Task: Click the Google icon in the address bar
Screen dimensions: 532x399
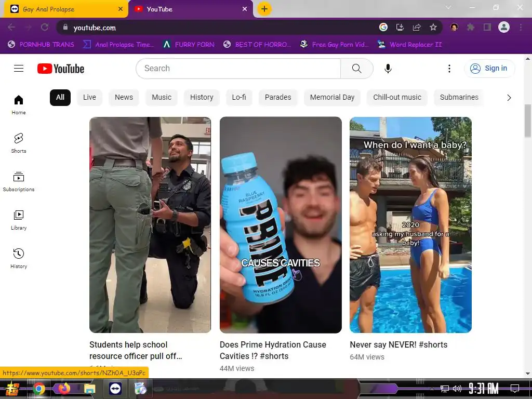Action: click(383, 27)
